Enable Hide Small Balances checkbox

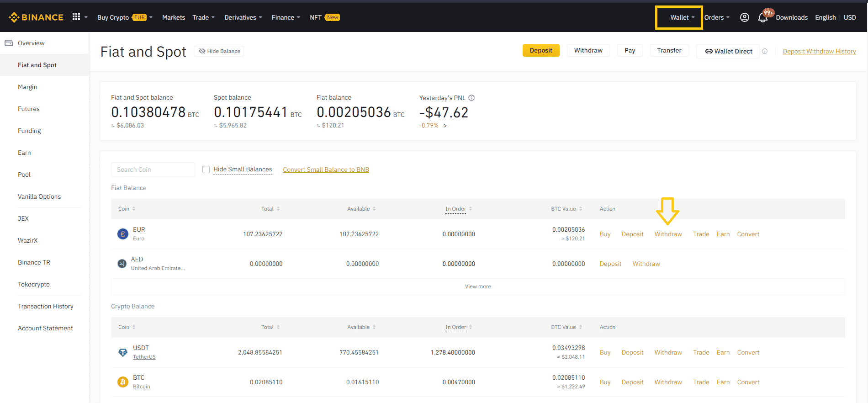tap(206, 170)
